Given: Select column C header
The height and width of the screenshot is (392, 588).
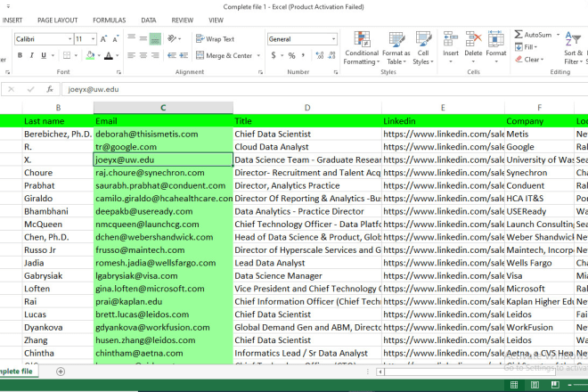Looking at the screenshot, I should [x=163, y=108].
